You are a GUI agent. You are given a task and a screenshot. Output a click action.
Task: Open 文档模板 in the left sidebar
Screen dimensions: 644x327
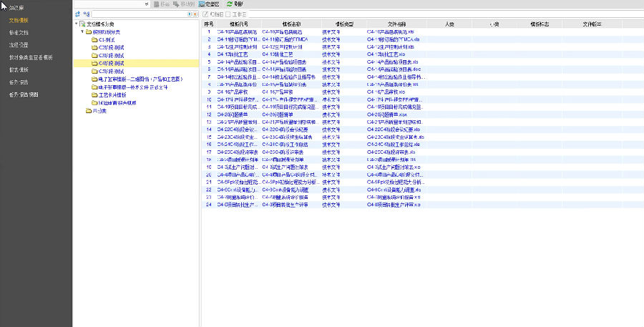tap(19, 20)
